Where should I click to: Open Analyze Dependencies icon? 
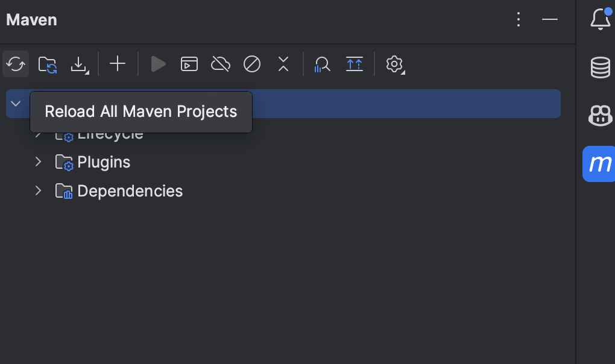coord(322,64)
